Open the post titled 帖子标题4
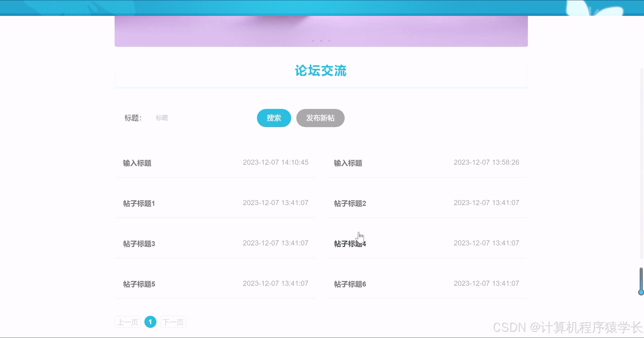Viewport: 644px width, 338px height. 350,243
